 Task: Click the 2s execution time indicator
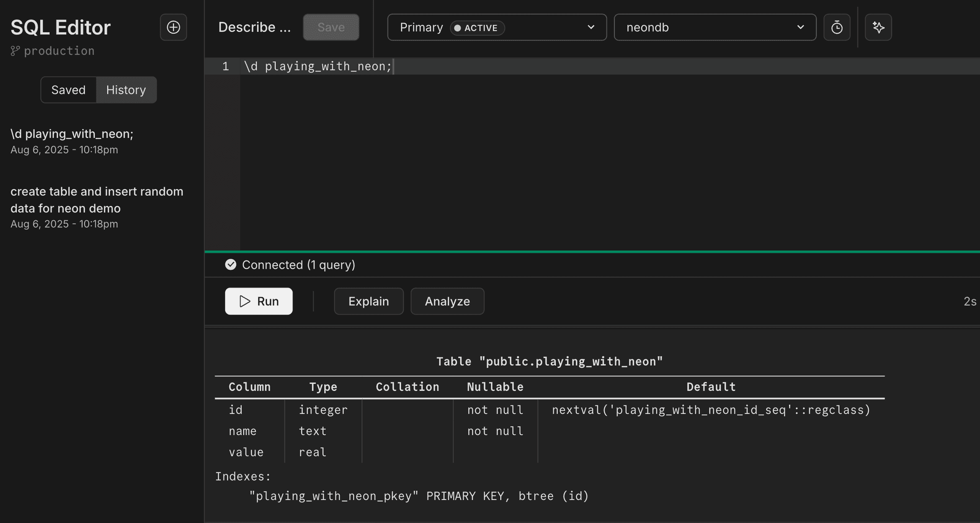pyautogui.click(x=970, y=301)
